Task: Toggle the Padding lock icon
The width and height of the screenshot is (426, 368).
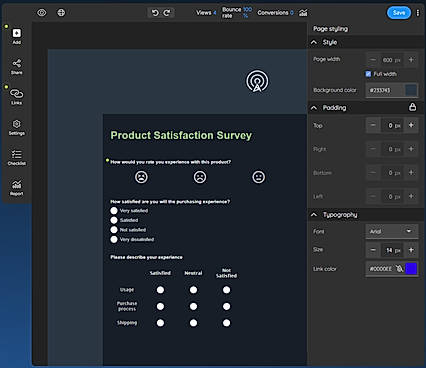Action: (412, 107)
